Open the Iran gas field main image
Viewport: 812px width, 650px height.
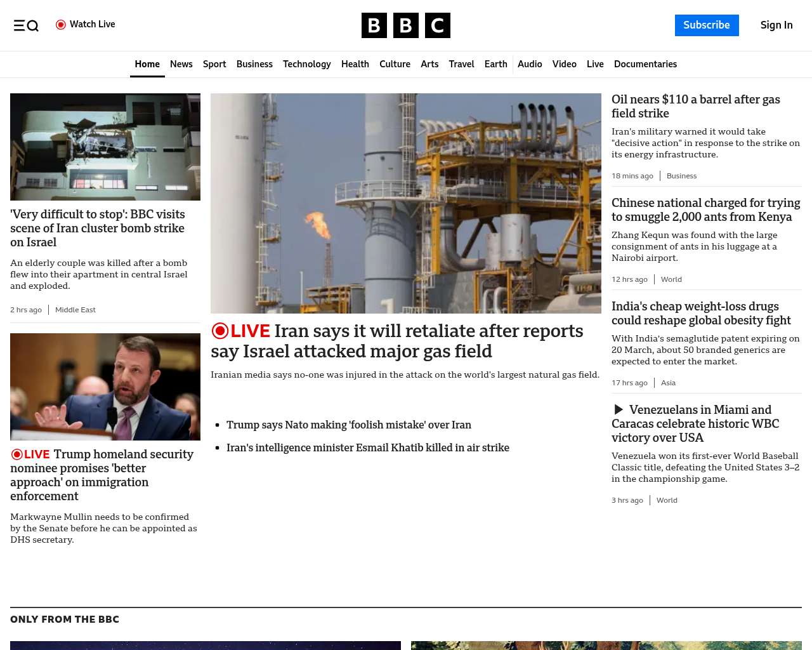pos(406,203)
